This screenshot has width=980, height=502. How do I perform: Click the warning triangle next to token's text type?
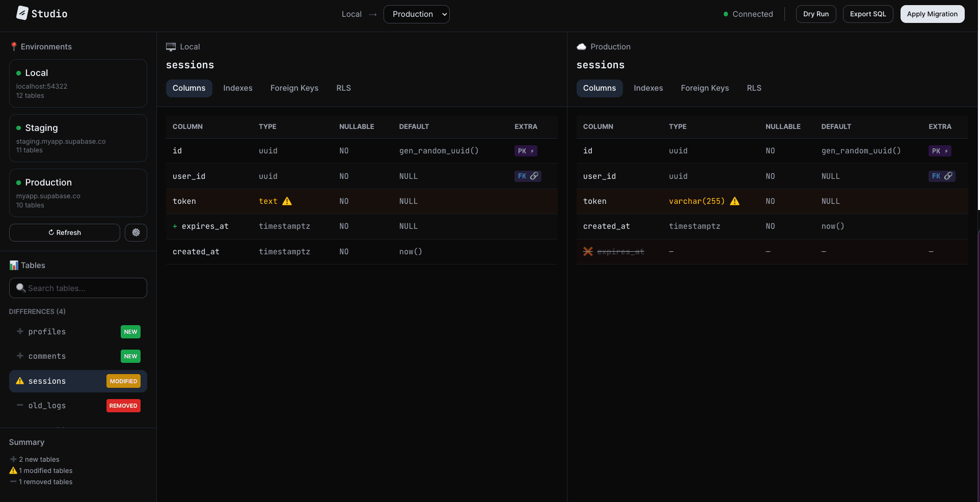(x=287, y=201)
